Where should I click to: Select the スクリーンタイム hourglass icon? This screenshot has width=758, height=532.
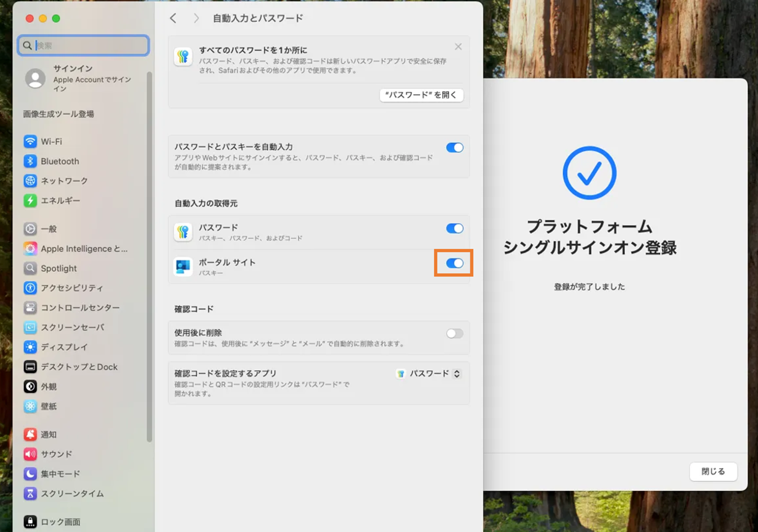coord(30,493)
